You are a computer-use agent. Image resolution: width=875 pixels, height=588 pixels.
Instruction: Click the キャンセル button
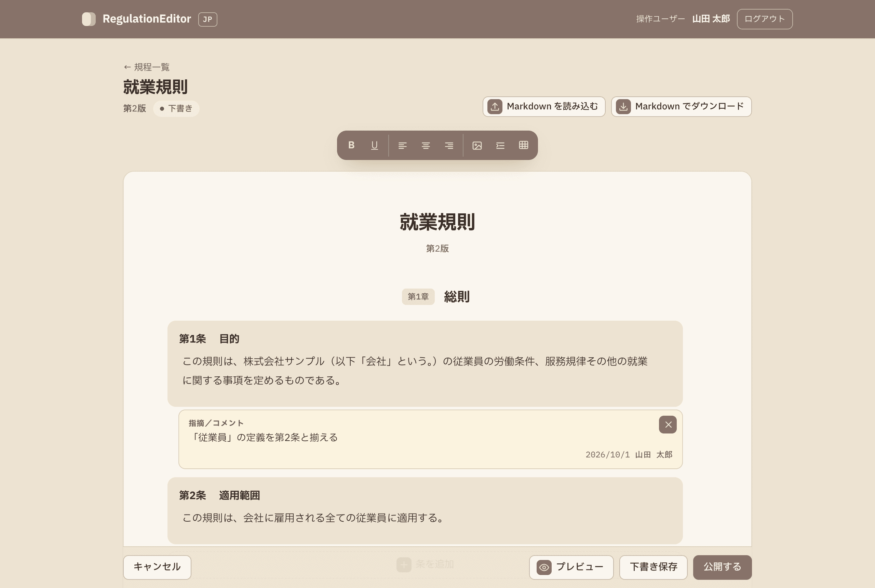pyautogui.click(x=157, y=567)
